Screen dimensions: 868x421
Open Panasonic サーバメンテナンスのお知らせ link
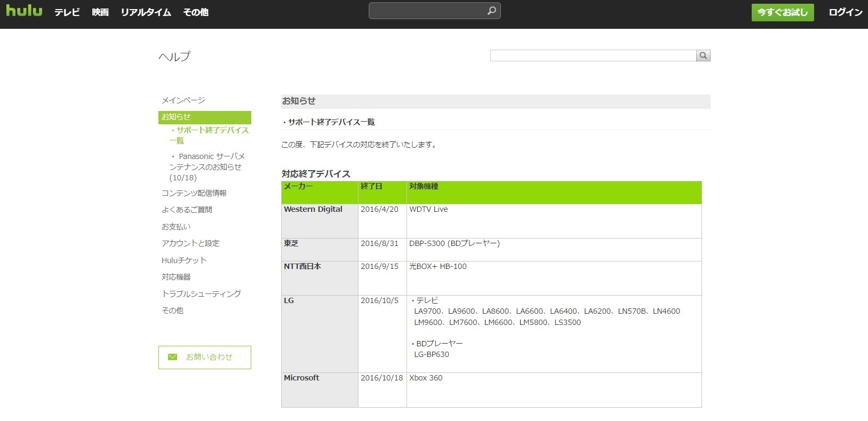pyautogui.click(x=207, y=167)
